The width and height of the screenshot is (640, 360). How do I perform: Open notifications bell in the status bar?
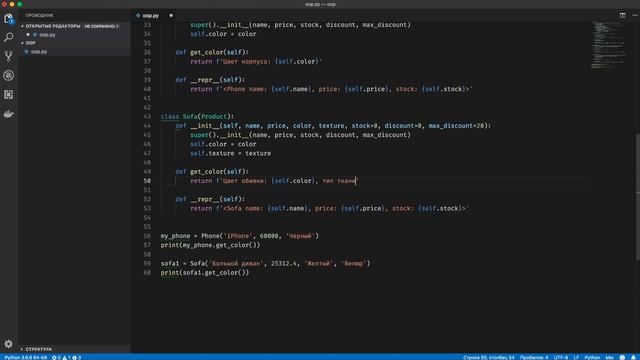click(x=633, y=357)
